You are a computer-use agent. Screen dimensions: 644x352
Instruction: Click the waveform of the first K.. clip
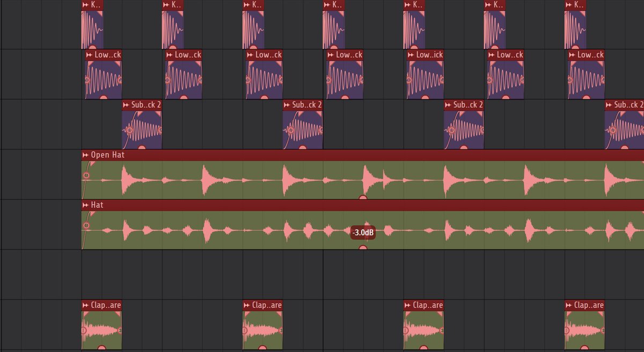(x=92, y=30)
